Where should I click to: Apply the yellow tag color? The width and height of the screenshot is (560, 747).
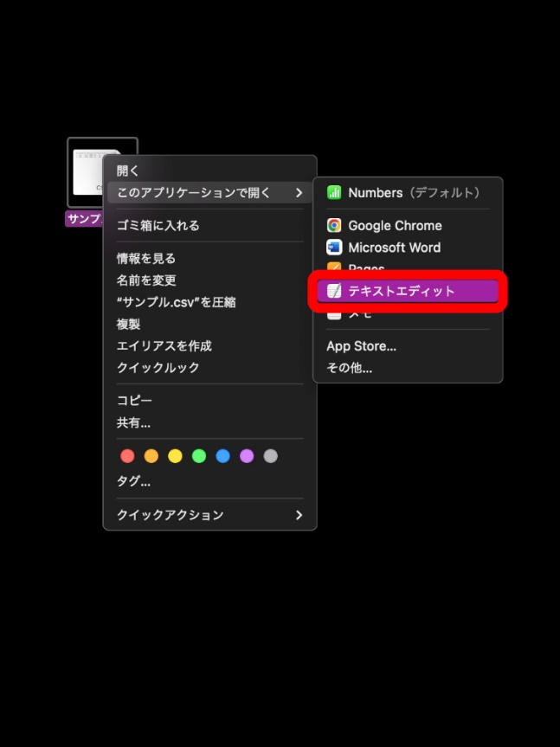[175, 456]
